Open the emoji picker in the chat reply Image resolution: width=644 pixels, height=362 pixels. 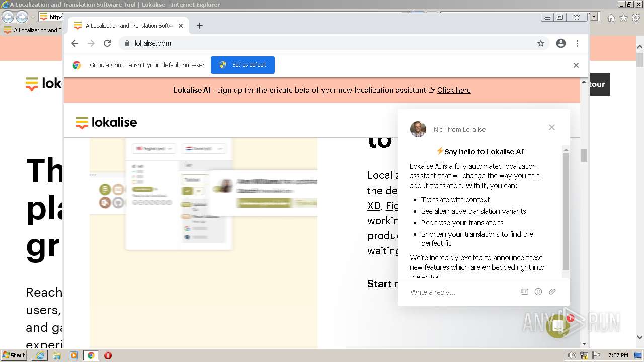[538, 292]
